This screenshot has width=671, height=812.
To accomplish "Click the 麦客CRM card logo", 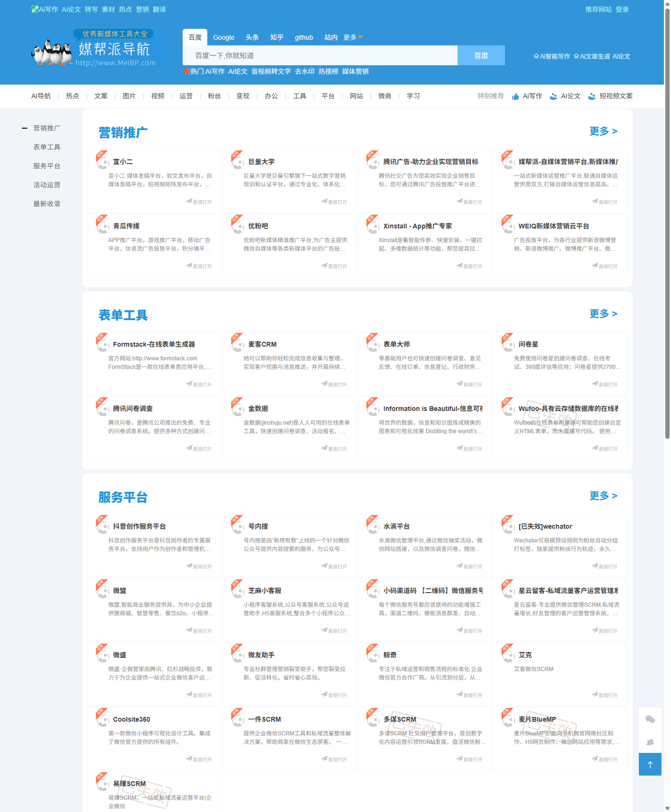I will [x=238, y=345].
